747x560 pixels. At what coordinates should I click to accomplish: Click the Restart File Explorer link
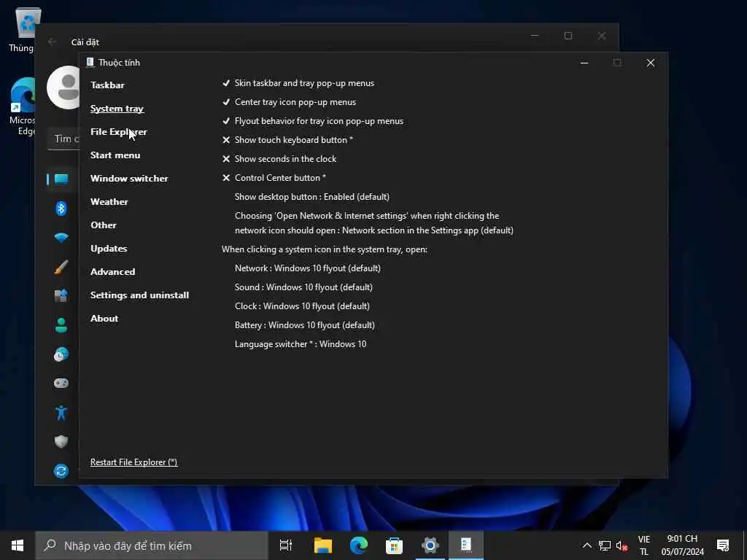[x=134, y=462]
